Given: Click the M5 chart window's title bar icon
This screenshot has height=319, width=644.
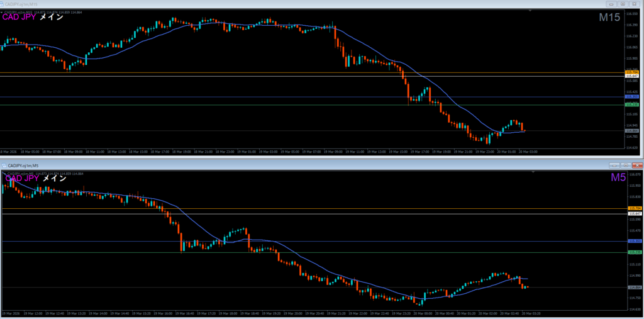Looking at the screenshot, I should 4,165.
